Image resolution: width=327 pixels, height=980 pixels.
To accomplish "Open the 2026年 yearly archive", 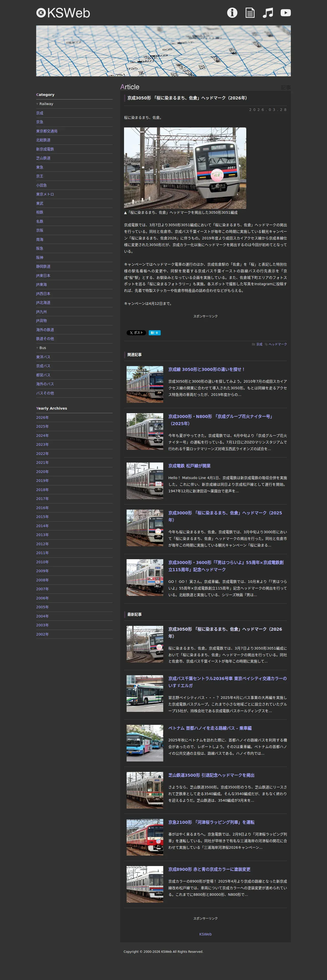I will (x=42, y=418).
